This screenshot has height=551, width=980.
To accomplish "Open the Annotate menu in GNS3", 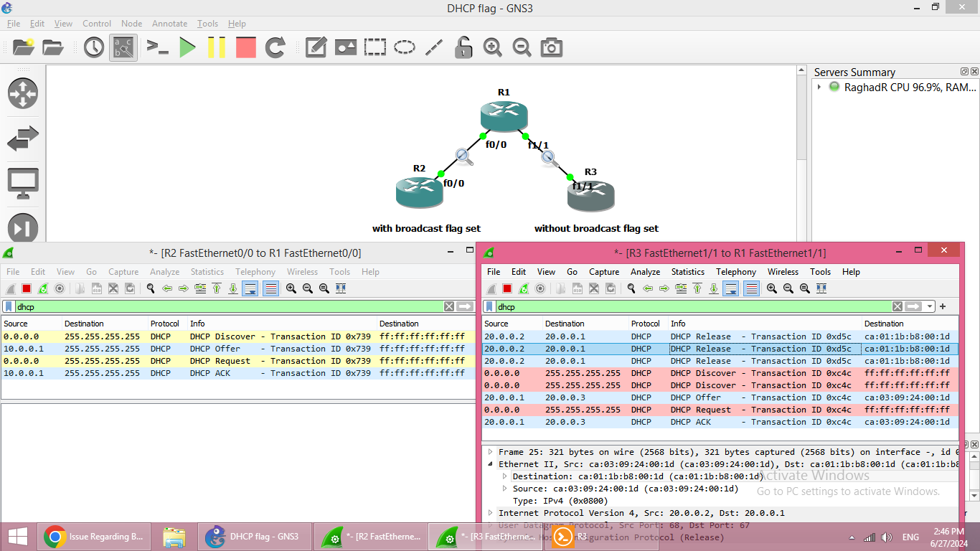I will (169, 24).
